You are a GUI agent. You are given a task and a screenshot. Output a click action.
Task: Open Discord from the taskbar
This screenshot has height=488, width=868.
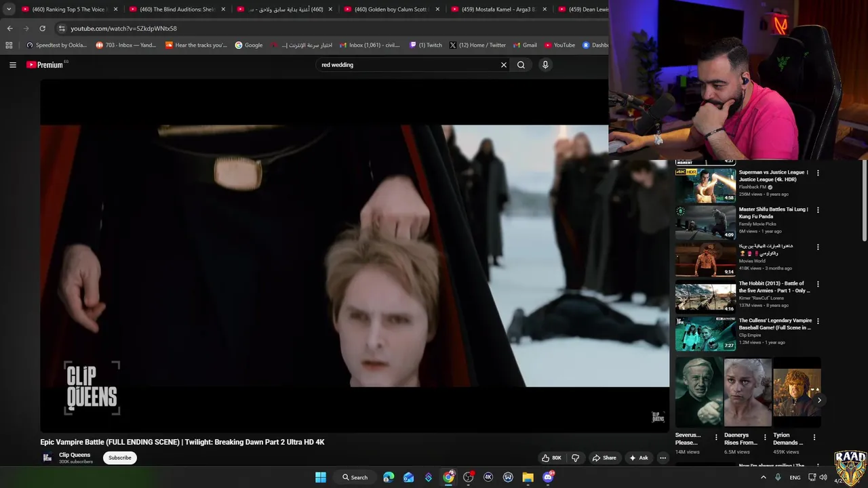[548, 477]
